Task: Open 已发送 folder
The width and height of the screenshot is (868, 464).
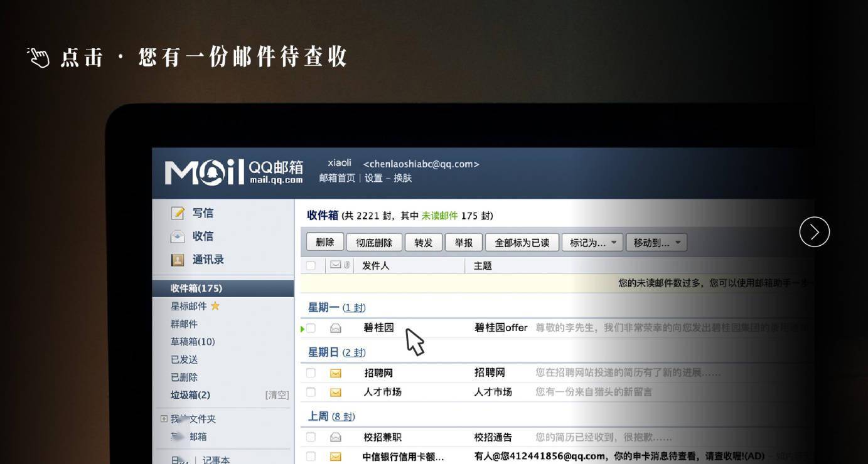Action: [184, 360]
